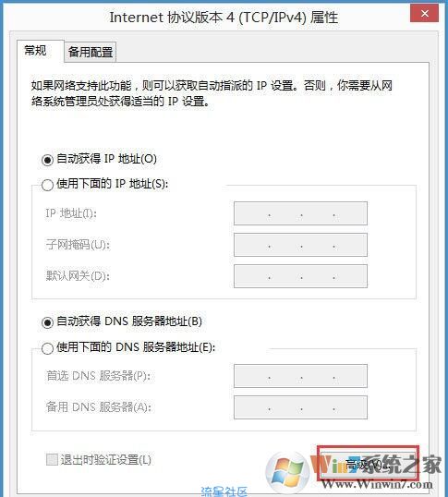The width and height of the screenshot is (448, 497).
Task: Click the 子网掩码 input field
Action: click(x=300, y=245)
